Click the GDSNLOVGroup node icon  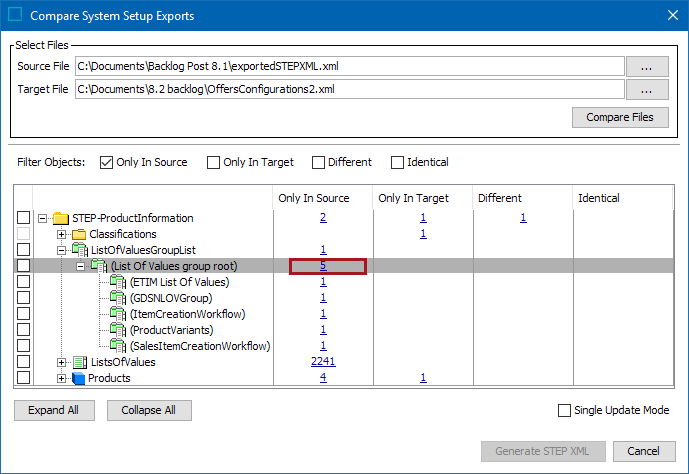click(118, 298)
